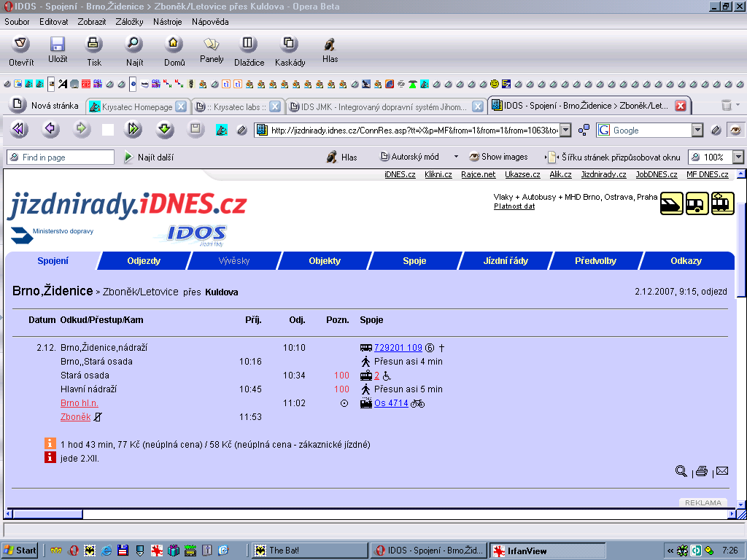Tile windows with the Dlaždice icon
Viewport: 747px width, 560px height.
[x=248, y=44]
